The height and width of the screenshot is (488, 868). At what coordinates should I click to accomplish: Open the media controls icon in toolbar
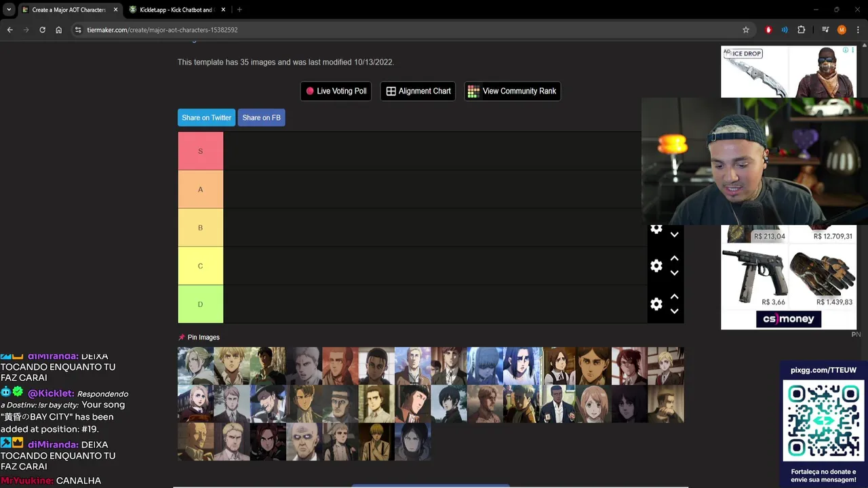pos(825,30)
